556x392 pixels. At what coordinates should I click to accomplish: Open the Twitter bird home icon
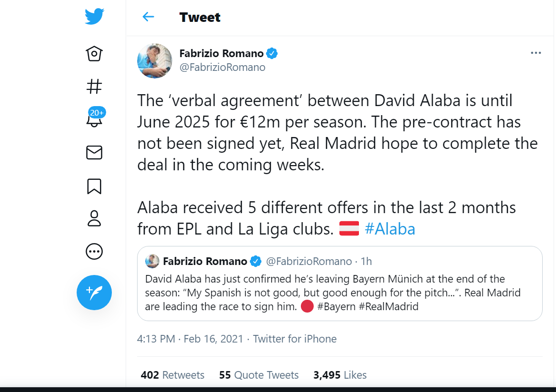coord(94,16)
